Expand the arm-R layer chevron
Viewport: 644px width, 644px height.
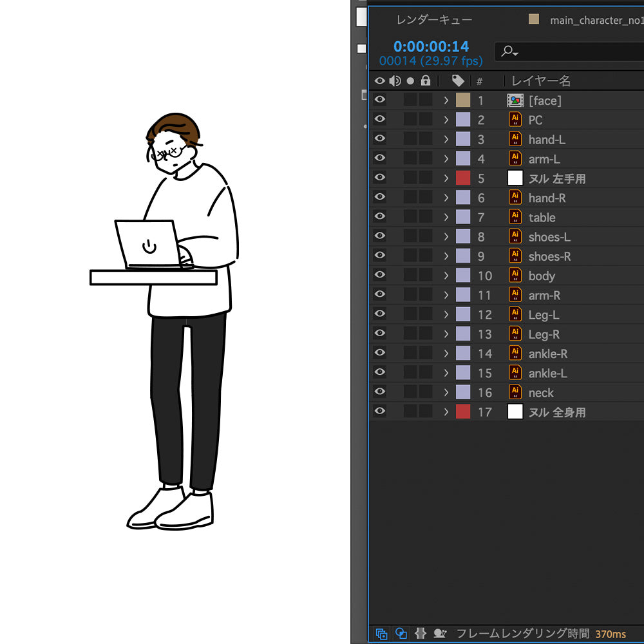pos(446,295)
